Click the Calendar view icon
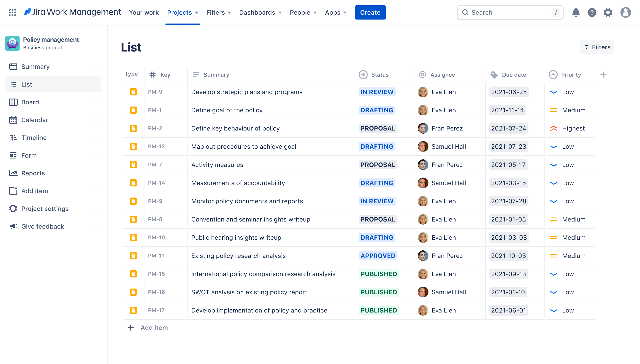This screenshot has height=364, width=640. click(x=12, y=119)
